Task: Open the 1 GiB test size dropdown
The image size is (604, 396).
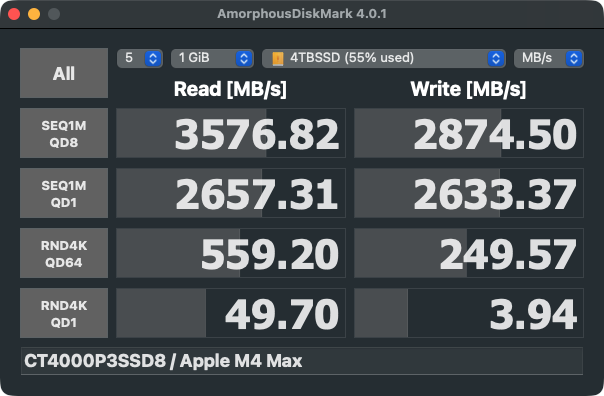Action: click(x=212, y=58)
